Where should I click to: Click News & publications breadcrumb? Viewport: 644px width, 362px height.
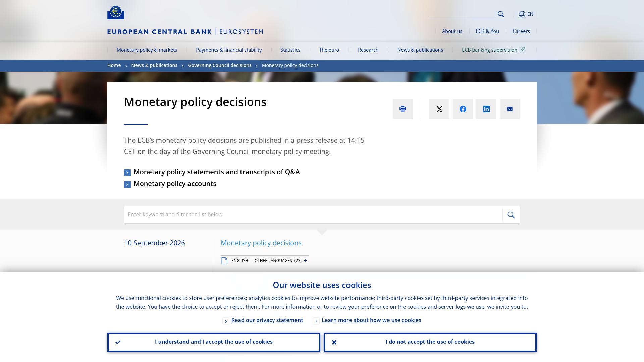click(x=154, y=65)
